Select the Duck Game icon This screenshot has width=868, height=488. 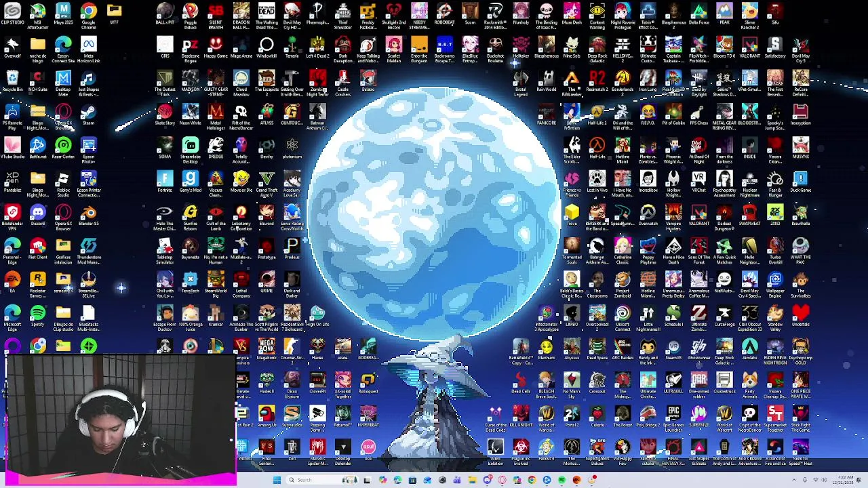801,182
